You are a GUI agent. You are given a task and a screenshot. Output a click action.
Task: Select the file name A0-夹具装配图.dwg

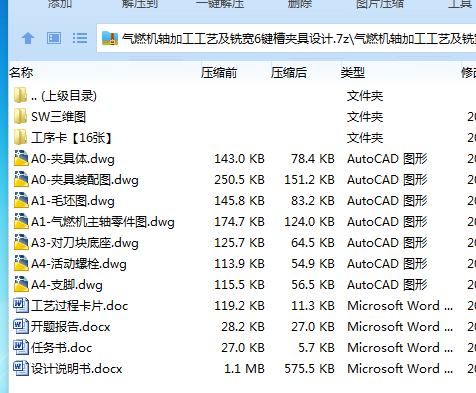click(x=85, y=180)
